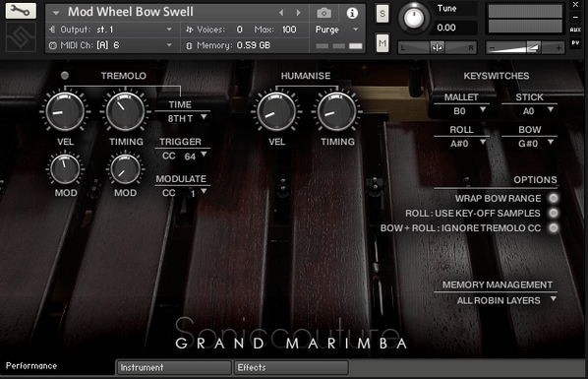Image resolution: width=588 pixels, height=379 pixels.
Task: Toggle the Tremolo on/off LED
Action: (65, 76)
